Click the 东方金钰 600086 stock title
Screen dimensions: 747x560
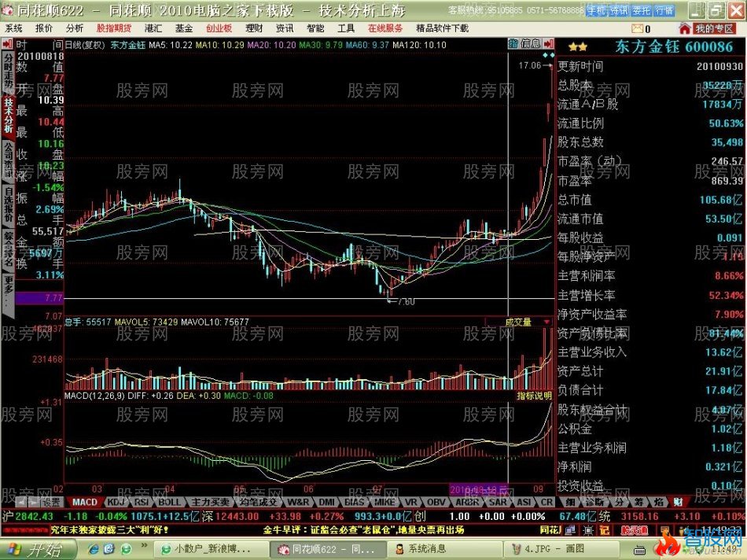673,46
